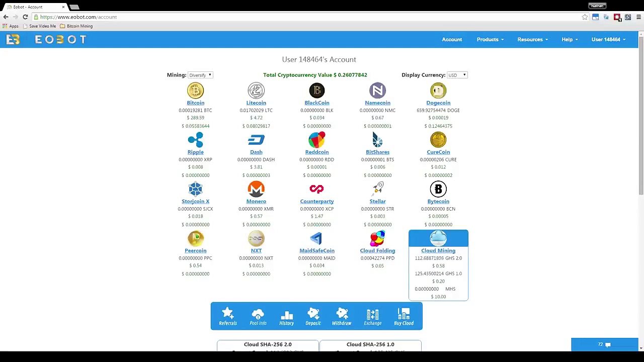The width and height of the screenshot is (644, 362).
Task: Click the BitShares logo icon
Action: click(377, 140)
